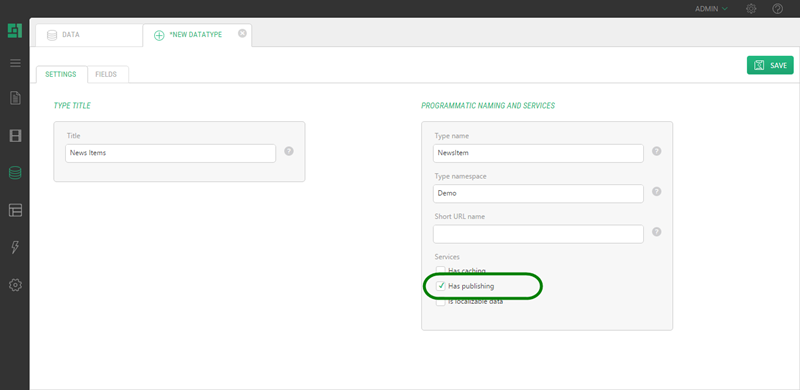Open the help icon in the top bar
The width and height of the screenshot is (800, 390).
pyautogui.click(x=778, y=9)
